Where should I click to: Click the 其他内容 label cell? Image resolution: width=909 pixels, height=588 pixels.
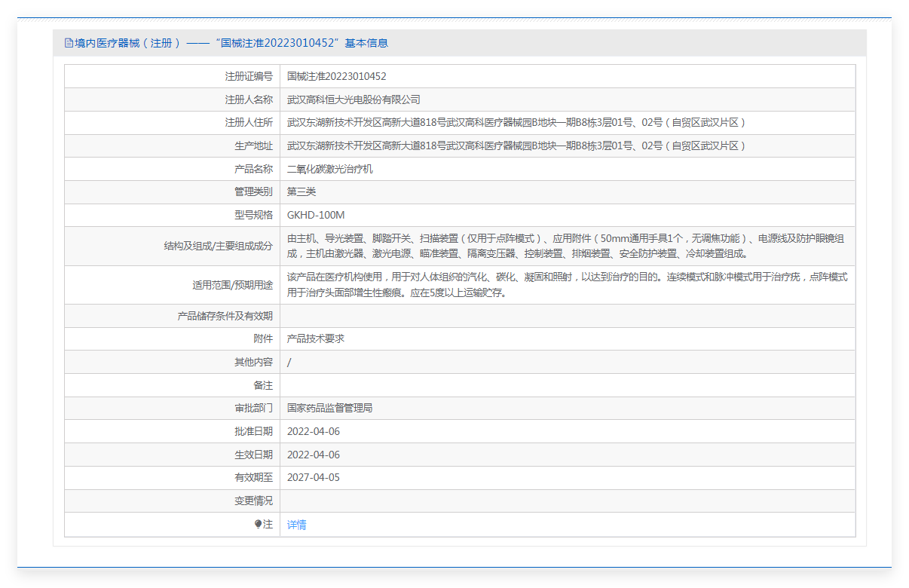coord(173,363)
